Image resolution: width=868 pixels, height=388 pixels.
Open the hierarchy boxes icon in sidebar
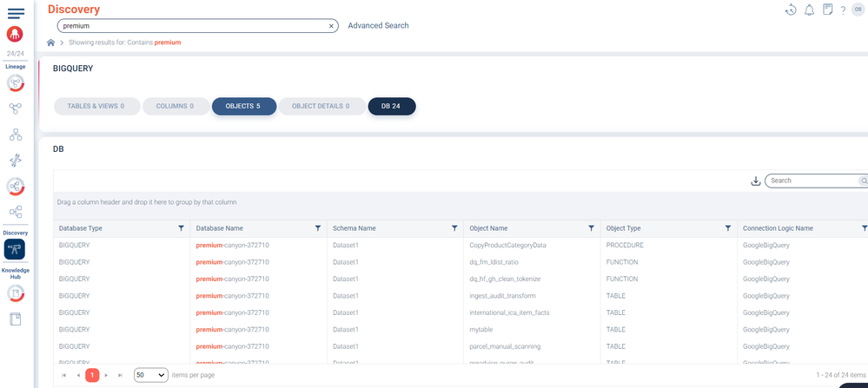[x=16, y=135]
